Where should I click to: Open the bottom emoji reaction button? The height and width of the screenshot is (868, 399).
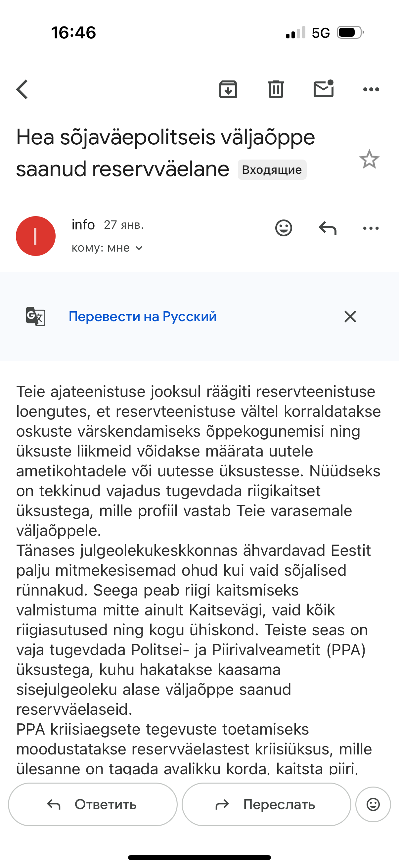(373, 804)
